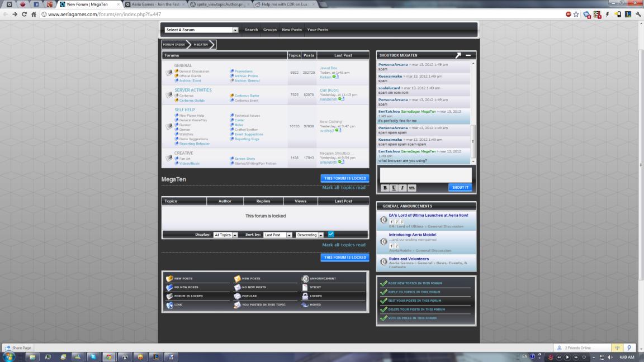
Task: Pop out the shoutbox with arrow icon
Action: point(458,55)
